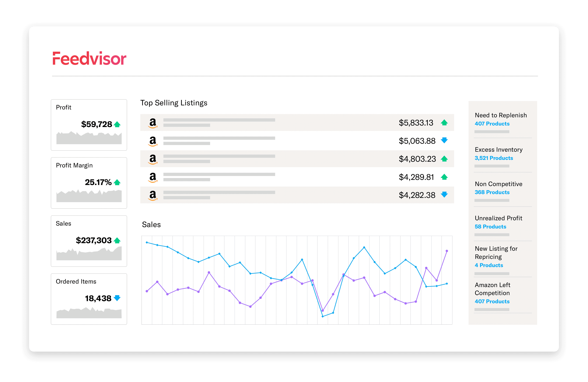Open 407 Products under Amazon Left Competition
This screenshot has width=588, height=382.
tap(492, 301)
